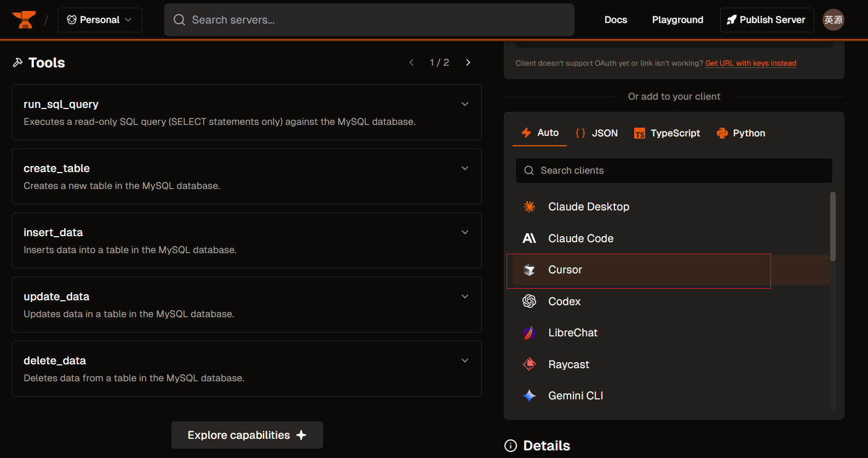Select Claude Code client entry
The width and height of the screenshot is (868, 458).
point(671,238)
